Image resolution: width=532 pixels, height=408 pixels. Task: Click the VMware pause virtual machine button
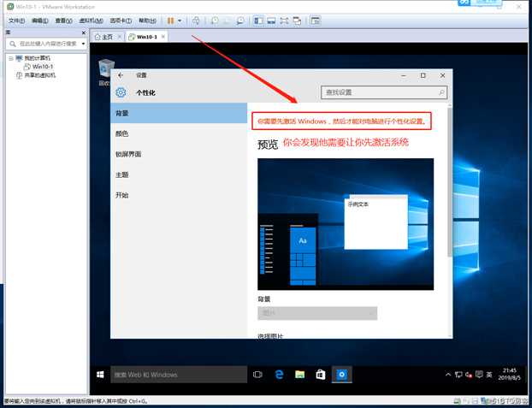tap(171, 21)
